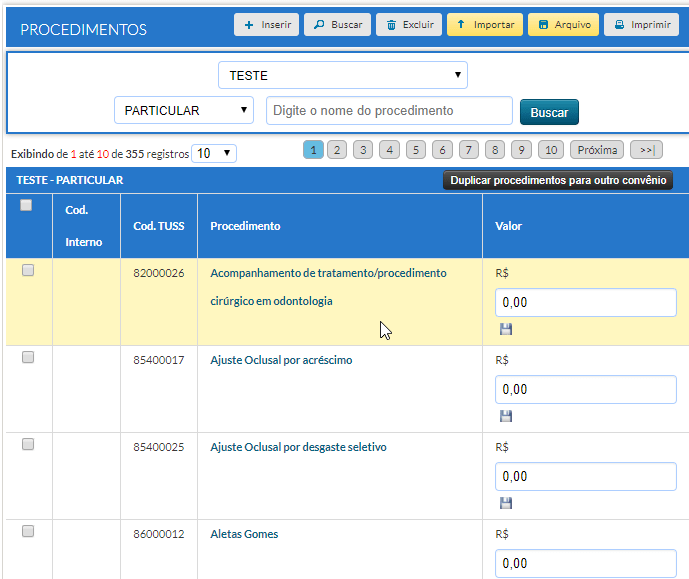Check the row for code 82000026
This screenshot has width=689, height=579.
point(28,270)
